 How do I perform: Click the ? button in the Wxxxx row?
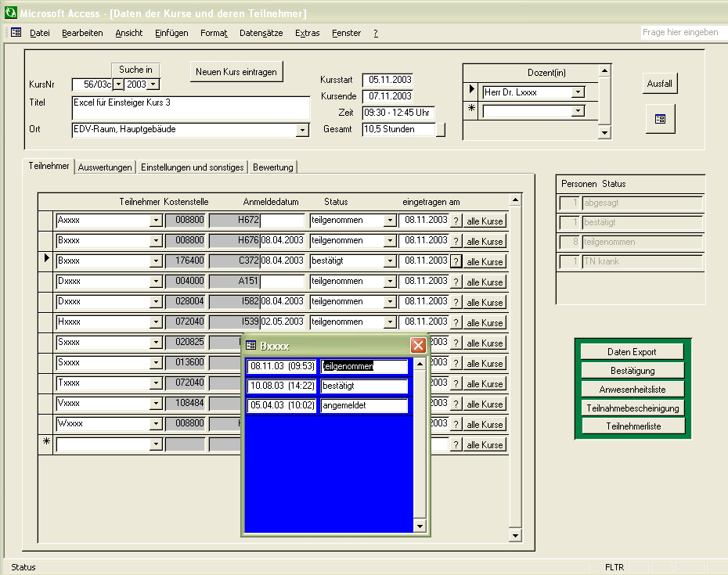tap(456, 425)
